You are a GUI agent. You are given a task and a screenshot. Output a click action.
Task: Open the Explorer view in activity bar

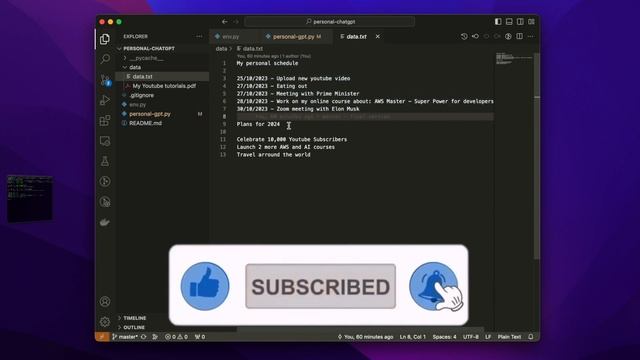pos(105,39)
